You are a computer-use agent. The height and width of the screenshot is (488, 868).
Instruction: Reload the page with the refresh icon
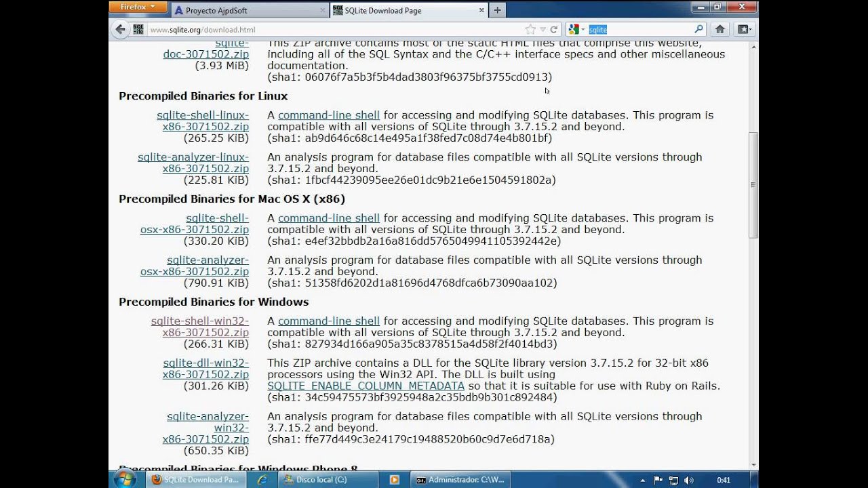(554, 29)
